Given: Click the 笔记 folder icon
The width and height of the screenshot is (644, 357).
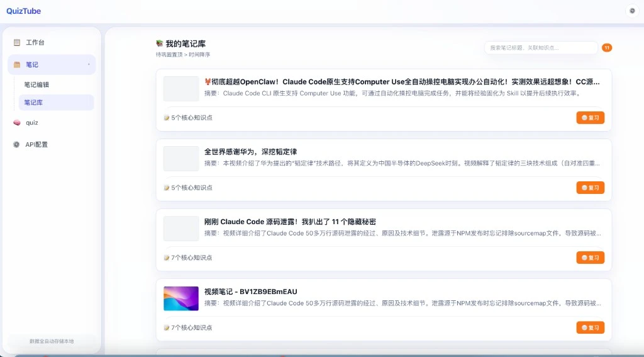Looking at the screenshot, I should (x=17, y=65).
